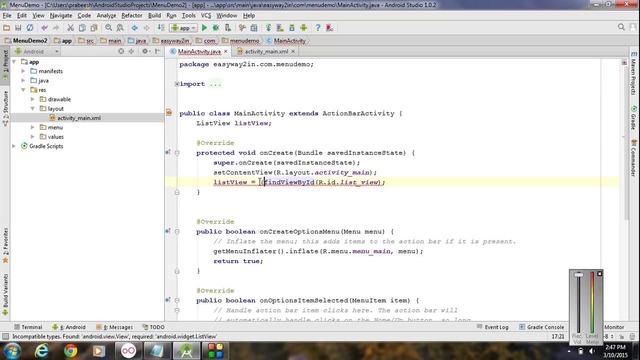The width and height of the screenshot is (640, 360).
Task: Click the Open folder toolbar icon
Action: pyautogui.click(x=6, y=28)
